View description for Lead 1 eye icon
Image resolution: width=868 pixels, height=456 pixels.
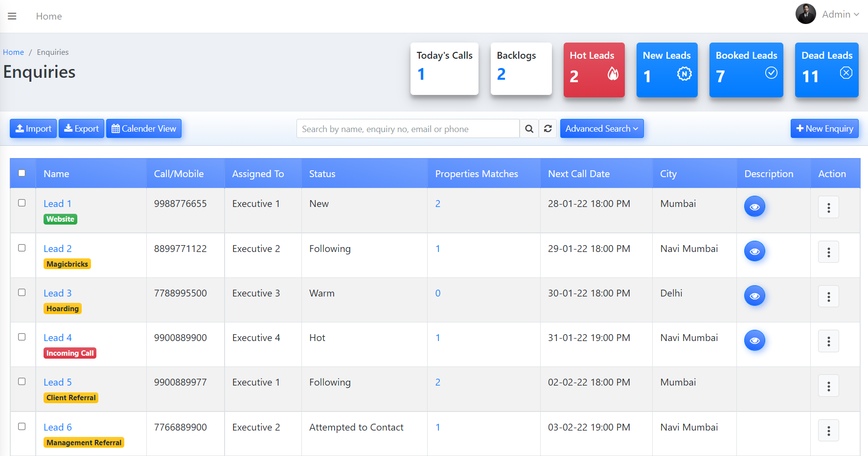(754, 206)
